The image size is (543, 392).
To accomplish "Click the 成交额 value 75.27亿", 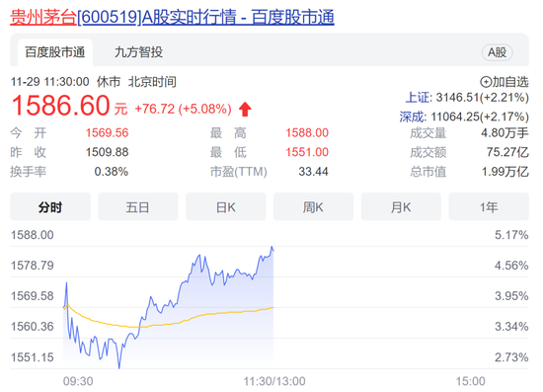I will point(507,152).
